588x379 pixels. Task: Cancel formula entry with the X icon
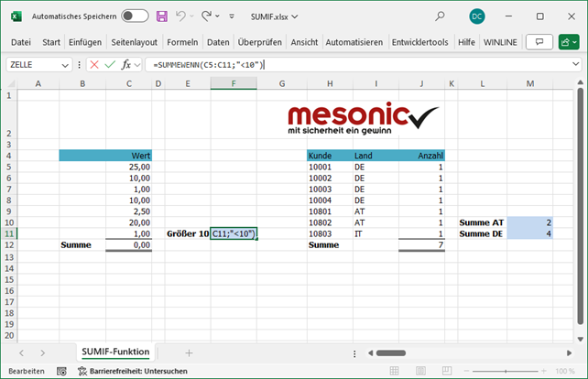[94, 65]
